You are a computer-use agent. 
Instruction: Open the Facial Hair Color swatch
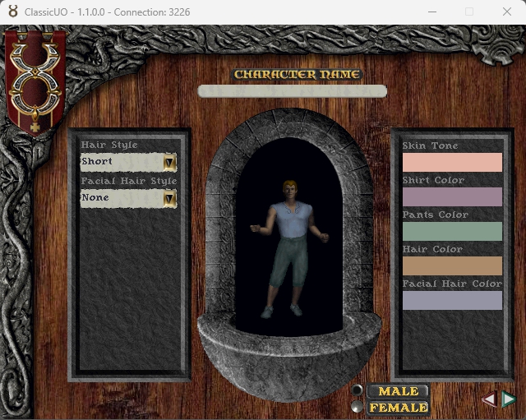[x=452, y=300]
